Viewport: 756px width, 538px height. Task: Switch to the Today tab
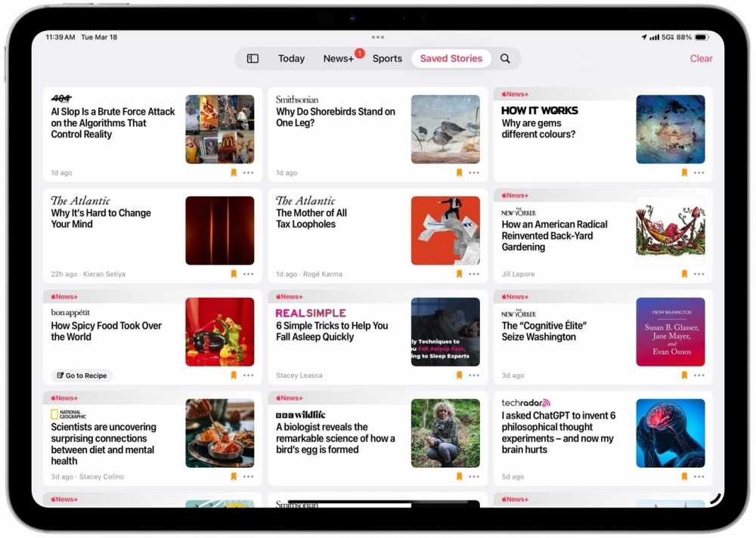pyautogui.click(x=291, y=58)
